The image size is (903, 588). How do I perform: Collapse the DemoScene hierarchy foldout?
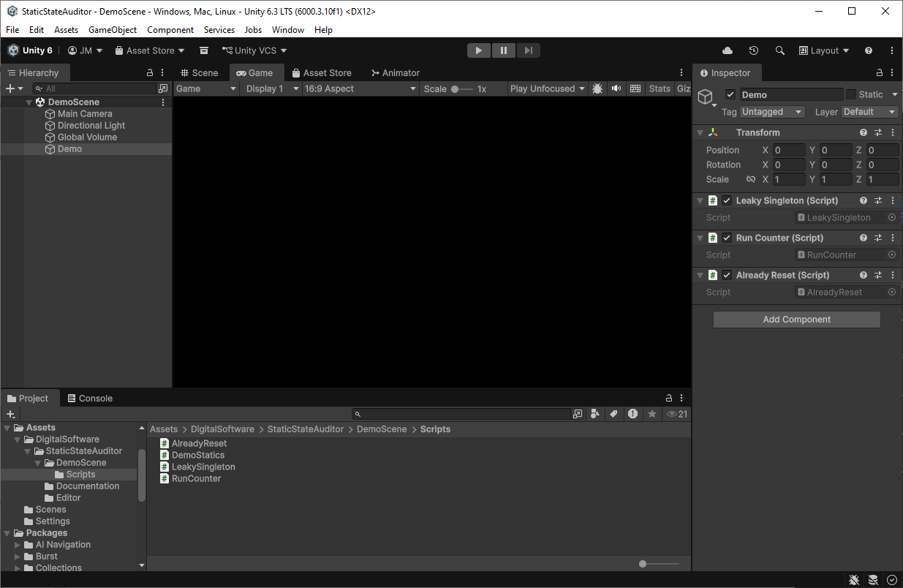(29, 102)
